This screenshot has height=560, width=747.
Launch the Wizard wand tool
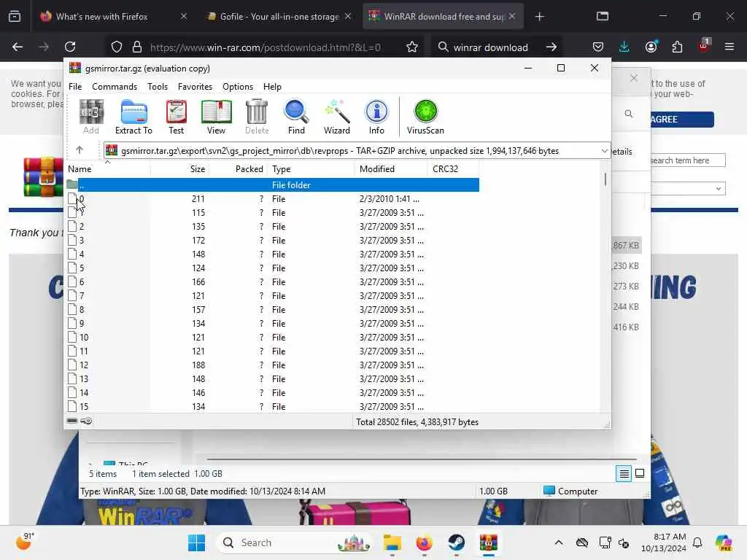[337, 117]
